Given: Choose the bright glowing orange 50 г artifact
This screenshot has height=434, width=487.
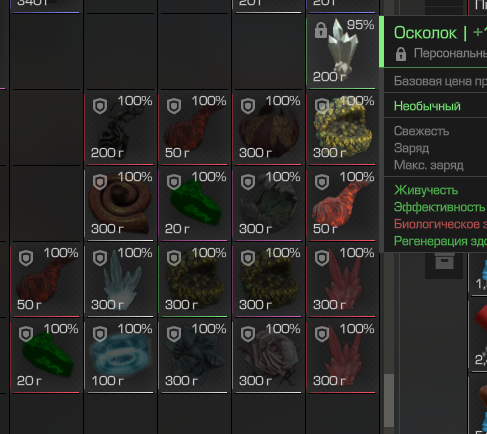Looking at the screenshot, I should pos(342,203).
